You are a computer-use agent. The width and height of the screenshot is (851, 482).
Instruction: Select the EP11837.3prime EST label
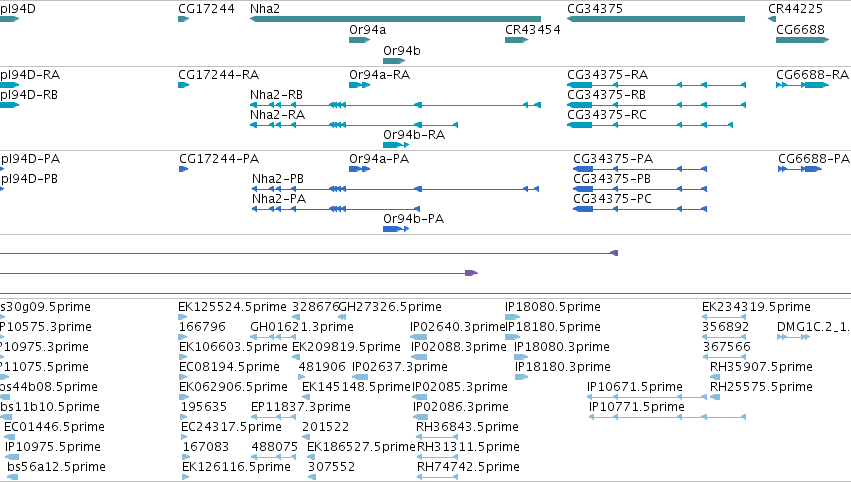(x=301, y=407)
